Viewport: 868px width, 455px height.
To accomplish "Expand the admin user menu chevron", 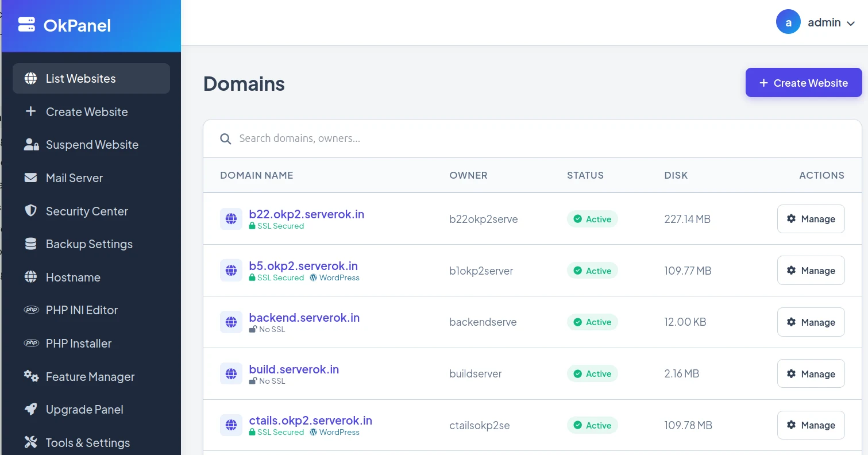I will [x=851, y=23].
